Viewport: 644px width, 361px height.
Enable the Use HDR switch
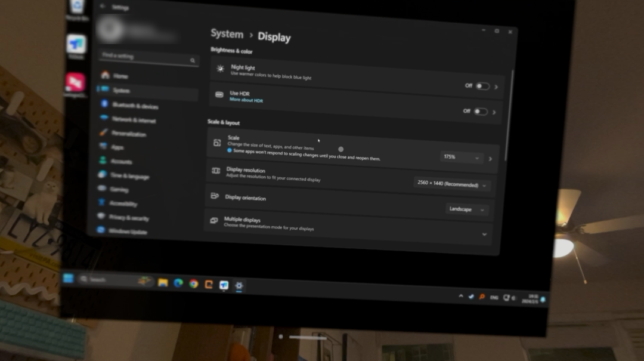(482, 112)
